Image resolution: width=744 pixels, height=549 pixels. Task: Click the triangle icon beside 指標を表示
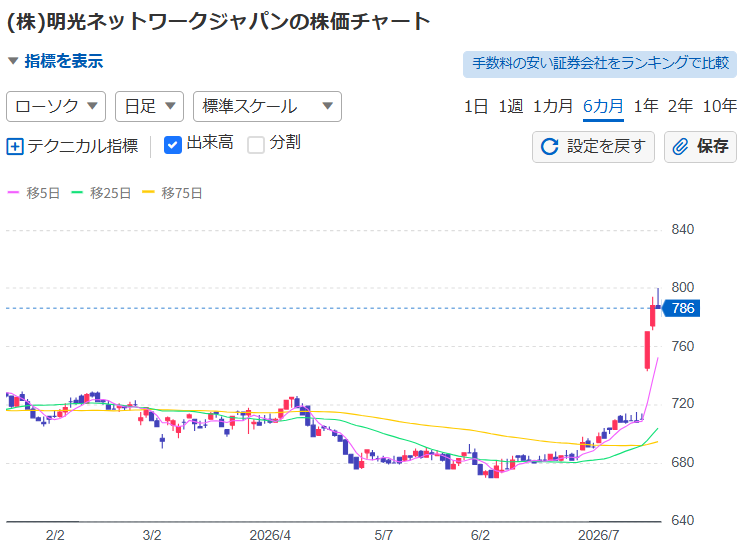coord(13,61)
